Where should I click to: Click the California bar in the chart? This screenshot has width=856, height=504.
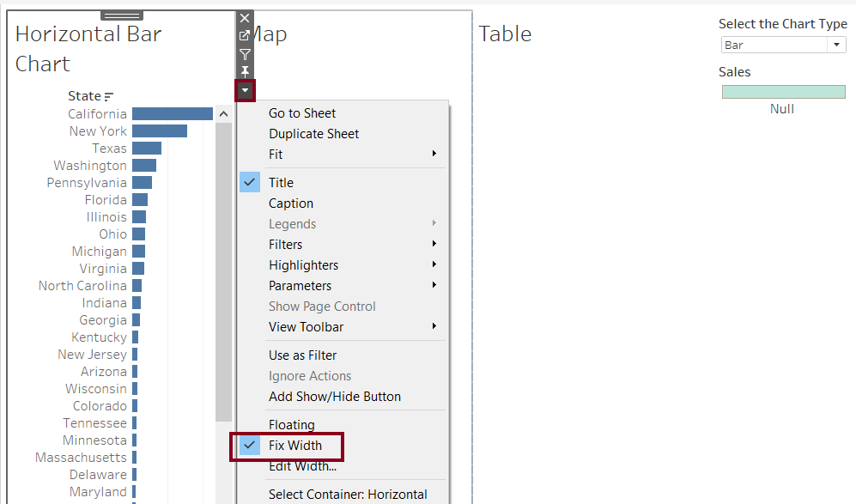(x=172, y=114)
